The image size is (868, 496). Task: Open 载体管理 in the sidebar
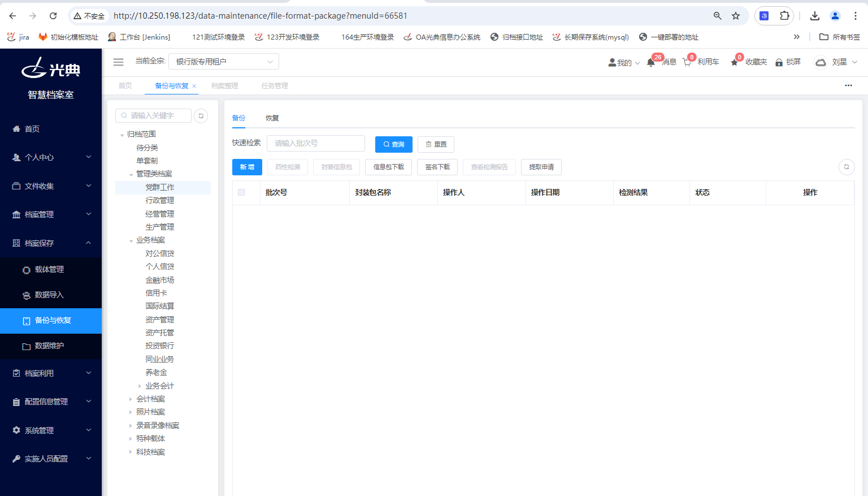pos(51,270)
